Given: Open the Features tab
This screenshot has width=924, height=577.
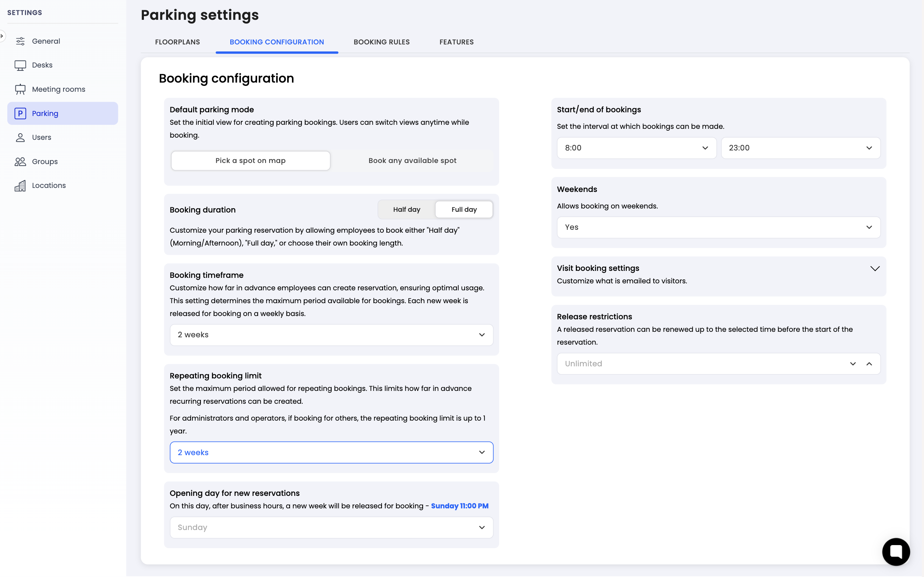Looking at the screenshot, I should click(456, 42).
